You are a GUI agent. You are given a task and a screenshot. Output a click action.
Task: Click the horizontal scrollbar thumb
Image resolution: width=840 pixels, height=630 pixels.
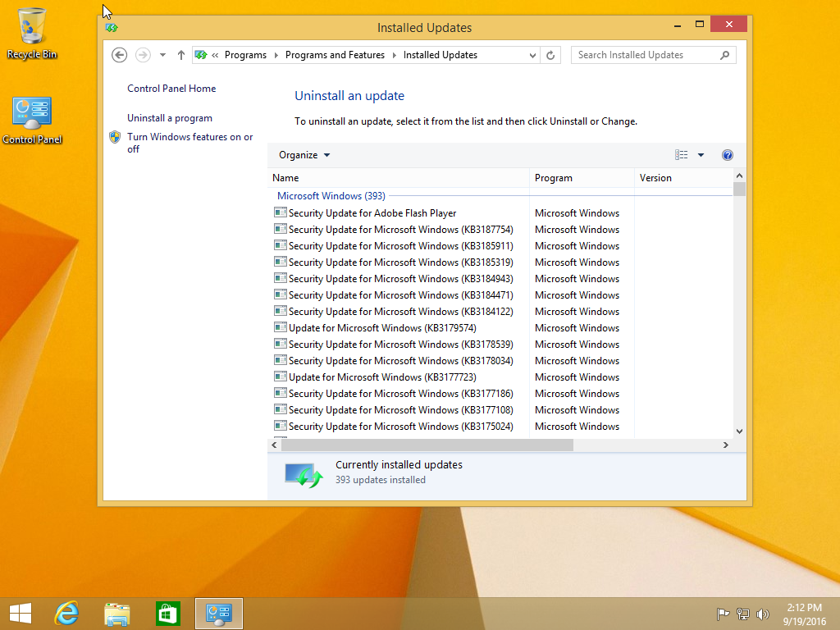coord(427,445)
